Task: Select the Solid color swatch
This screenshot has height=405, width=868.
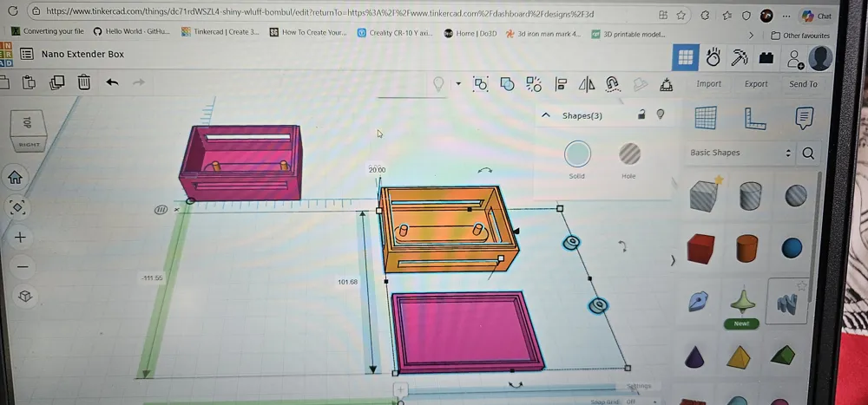Action: point(577,155)
